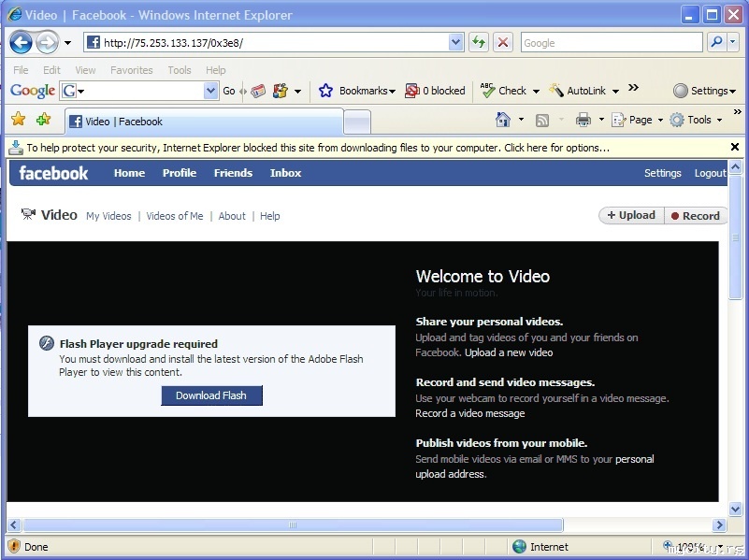749x560 pixels.
Task: Click the red Stop loading icon
Action: [x=502, y=42]
